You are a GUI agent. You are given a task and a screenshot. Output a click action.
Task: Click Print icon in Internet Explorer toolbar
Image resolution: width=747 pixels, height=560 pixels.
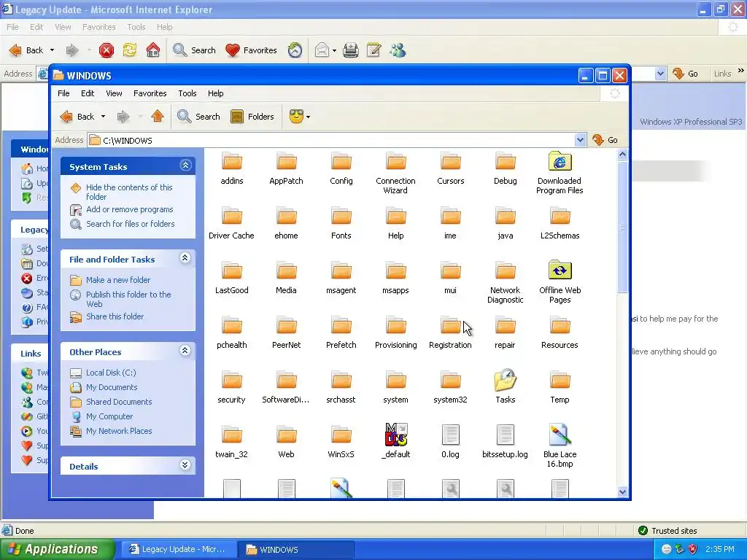pos(351,50)
